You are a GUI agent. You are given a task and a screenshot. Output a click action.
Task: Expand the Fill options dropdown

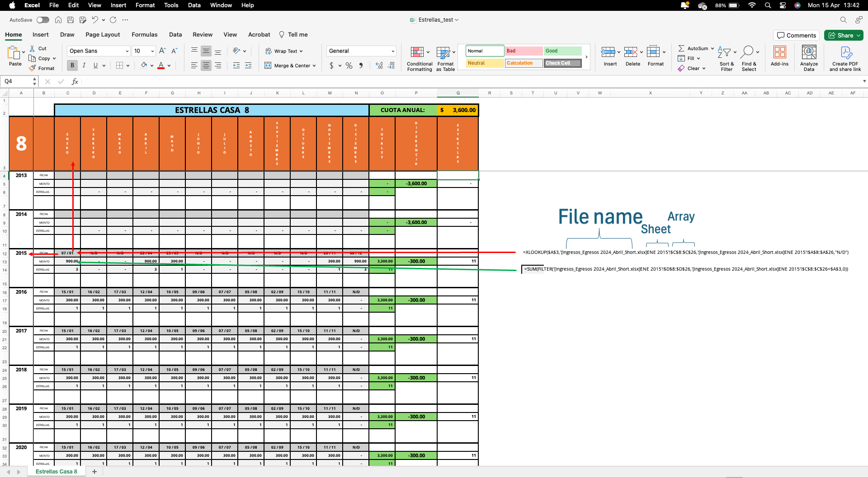click(x=698, y=58)
